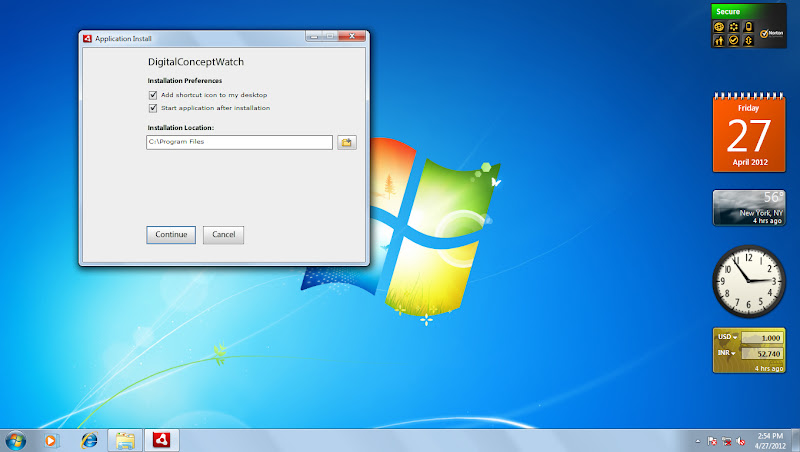The height and width of the screenshot is (452, 800).
Task: Select Adobe AIR installer taskbar button
Action: pyautogui.click(x=162, y=440)
